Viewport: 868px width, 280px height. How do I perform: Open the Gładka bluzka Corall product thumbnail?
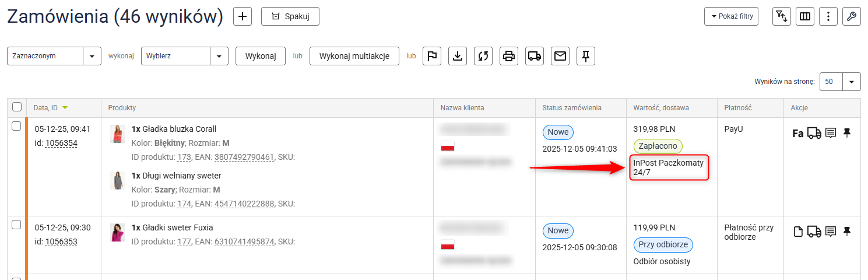coord(117,134)
